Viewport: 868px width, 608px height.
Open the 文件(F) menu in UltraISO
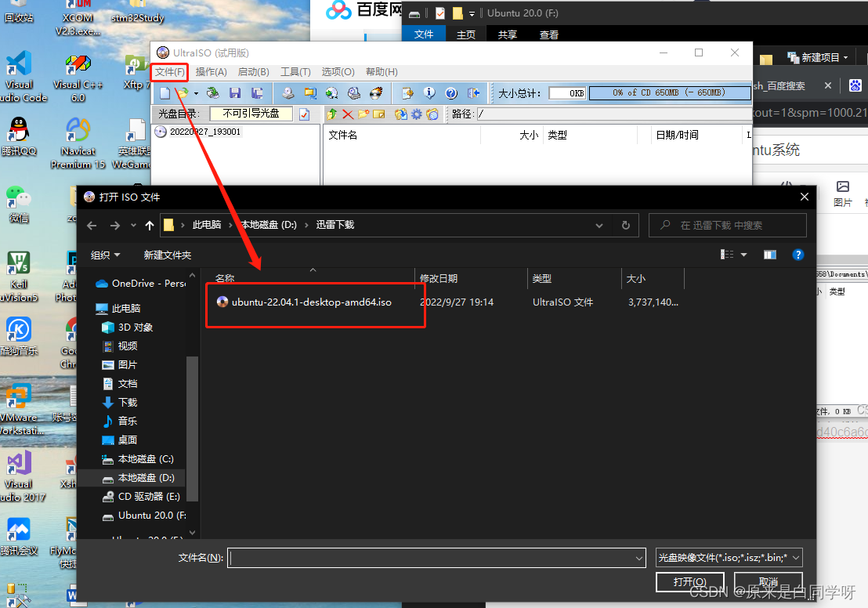[169, 72]
